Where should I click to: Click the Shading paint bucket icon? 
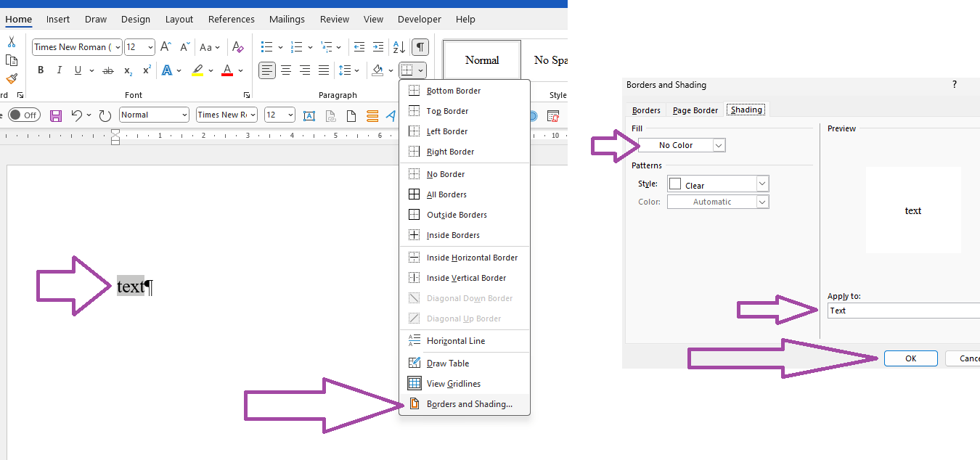pos(377,70)
